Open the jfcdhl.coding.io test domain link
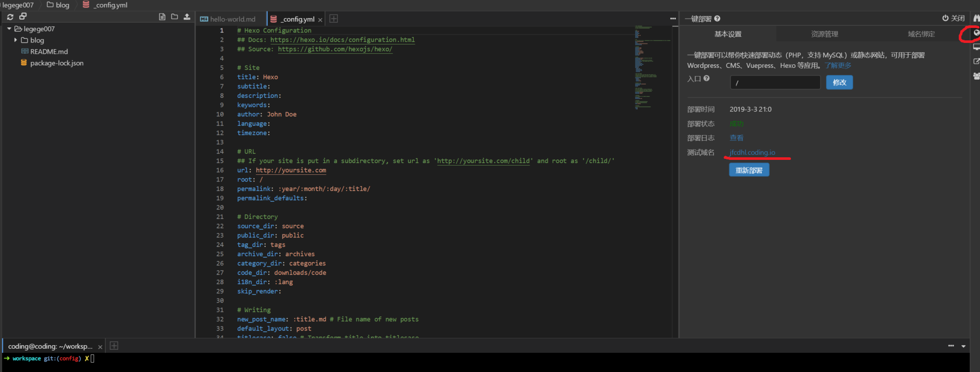980x372 pixels. tap(752, 153)
